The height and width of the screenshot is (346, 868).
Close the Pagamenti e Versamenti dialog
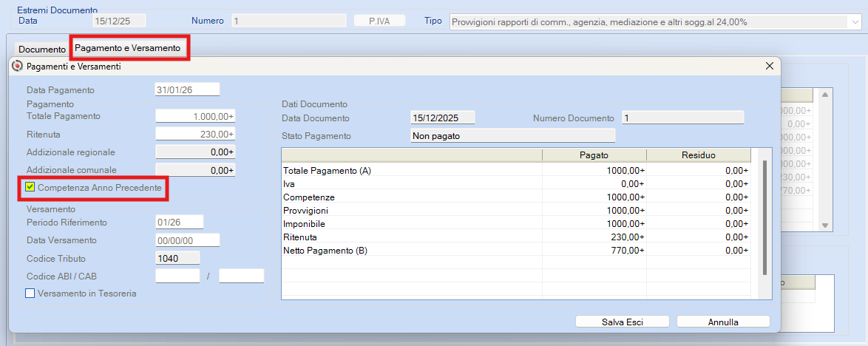point(769,66)
